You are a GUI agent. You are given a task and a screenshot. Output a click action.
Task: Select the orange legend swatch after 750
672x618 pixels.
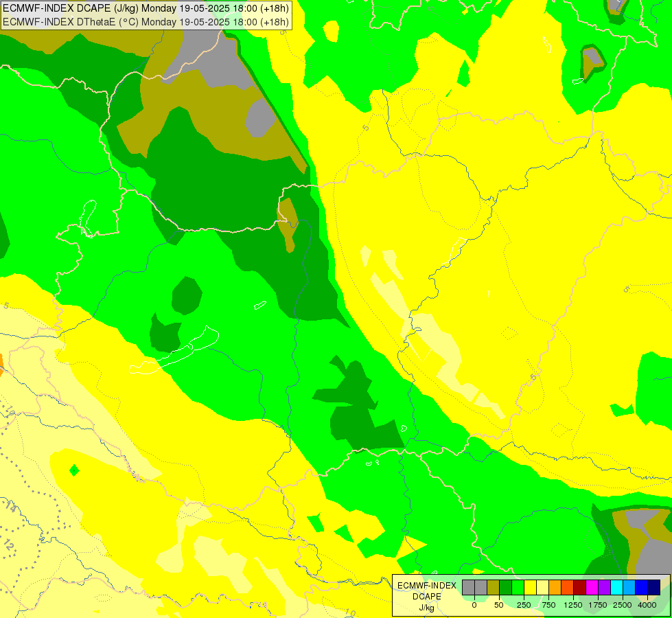(555, 587)
